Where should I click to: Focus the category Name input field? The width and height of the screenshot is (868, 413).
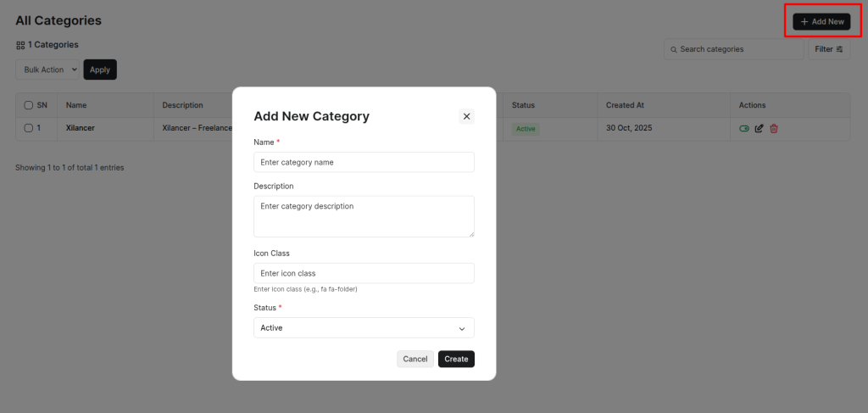point(363,162)
